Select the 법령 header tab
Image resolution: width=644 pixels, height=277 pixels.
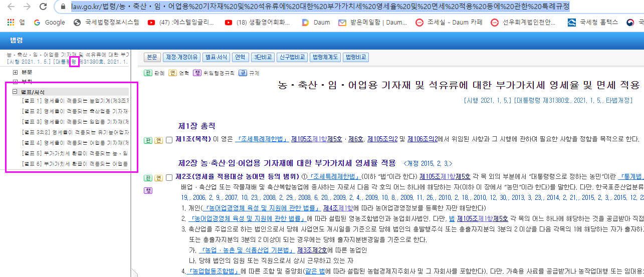point(17,40)
